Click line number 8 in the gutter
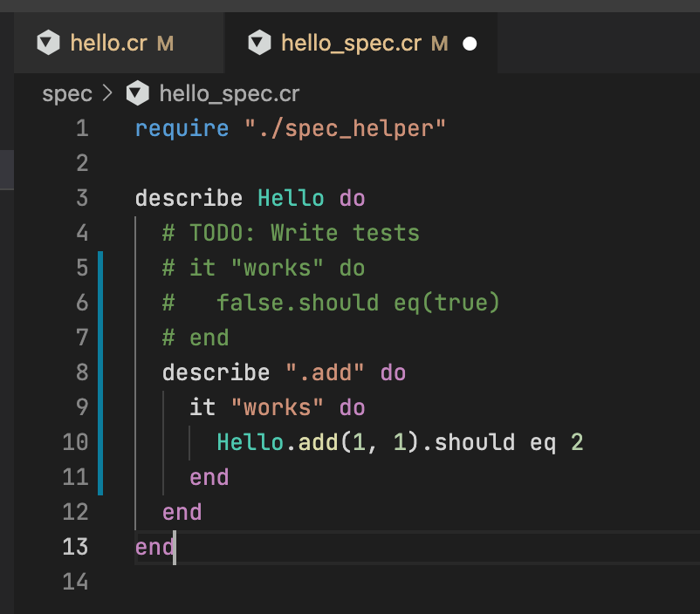 82,372
